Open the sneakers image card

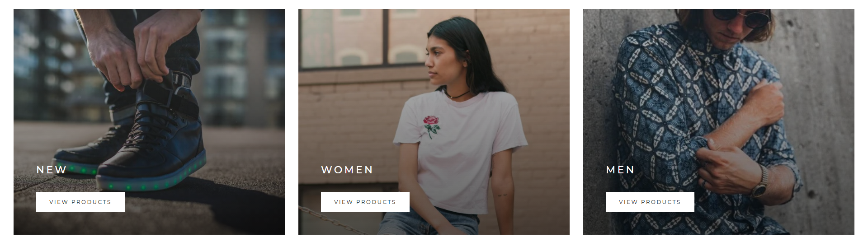click(x=149, y=122)
